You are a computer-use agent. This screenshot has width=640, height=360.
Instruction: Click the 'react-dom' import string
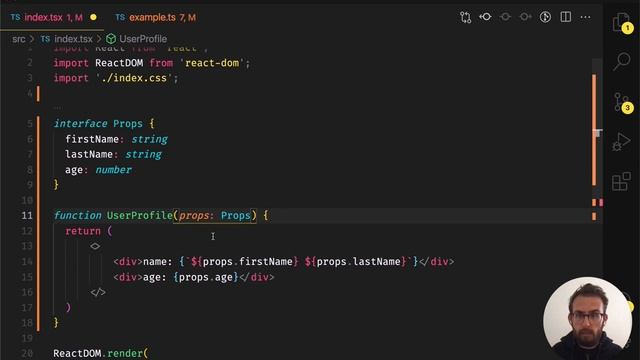point(212,63)
